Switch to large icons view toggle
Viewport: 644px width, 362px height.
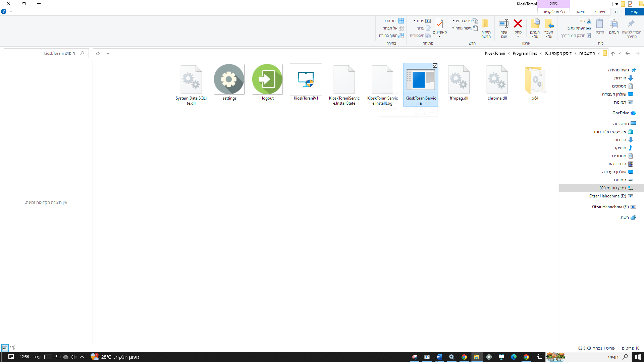[5, 348]
